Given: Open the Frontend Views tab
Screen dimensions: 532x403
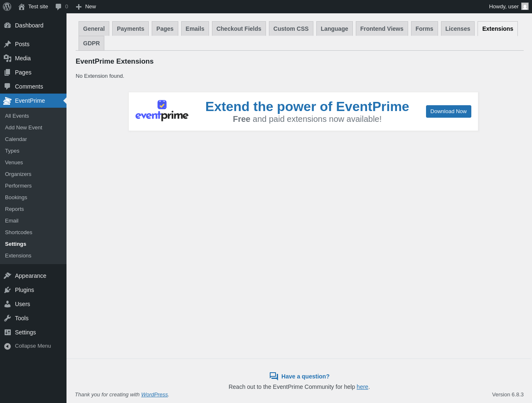Looking at the screenshot, I should click(x=382, y=29).
